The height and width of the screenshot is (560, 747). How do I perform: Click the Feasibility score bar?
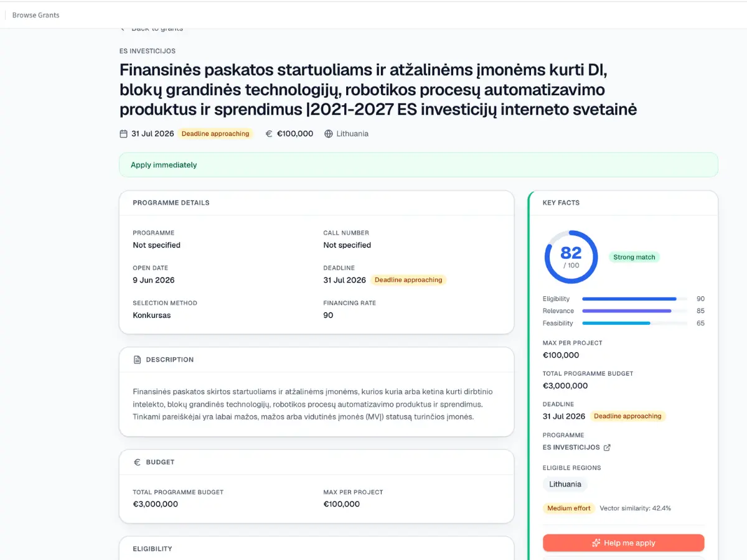635,324
